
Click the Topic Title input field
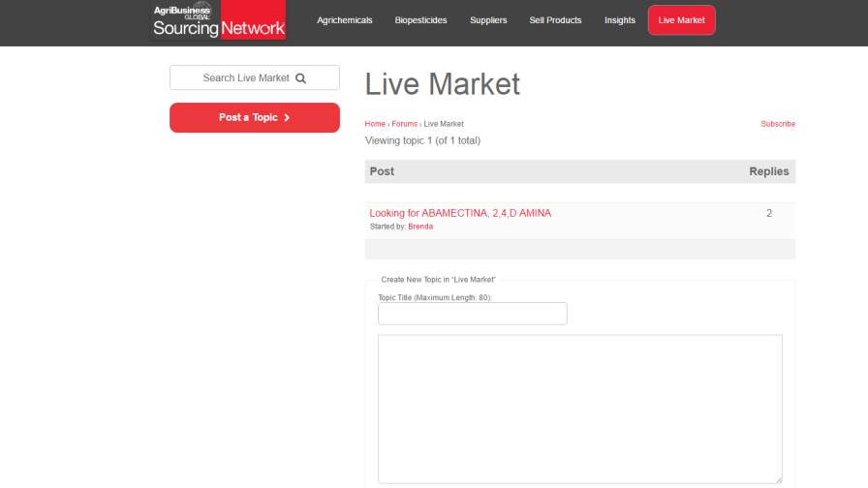pyautogui.click(x=472, y=313)
